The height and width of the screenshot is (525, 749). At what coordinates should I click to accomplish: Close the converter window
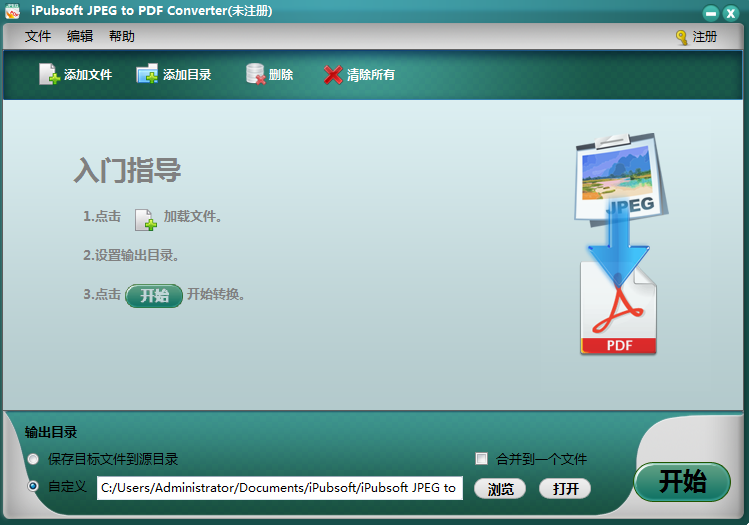730,13
